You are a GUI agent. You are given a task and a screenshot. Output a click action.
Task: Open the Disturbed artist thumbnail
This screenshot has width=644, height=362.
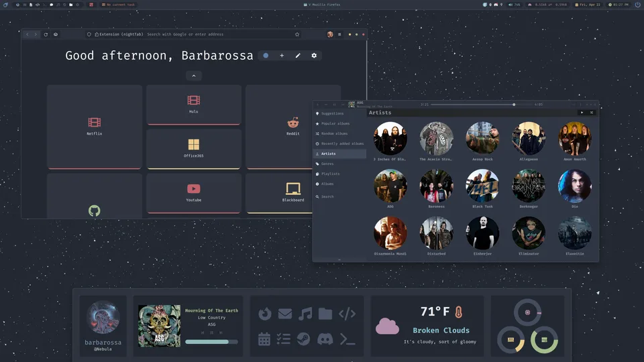pos(436,233)
